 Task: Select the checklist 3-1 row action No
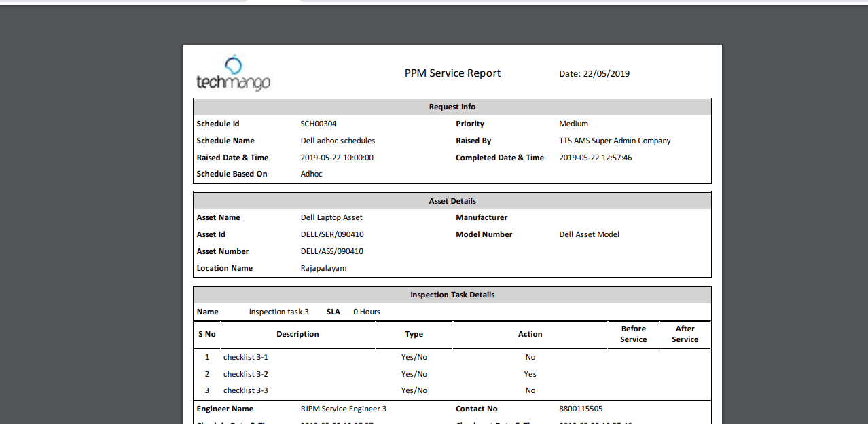point(530,357)
